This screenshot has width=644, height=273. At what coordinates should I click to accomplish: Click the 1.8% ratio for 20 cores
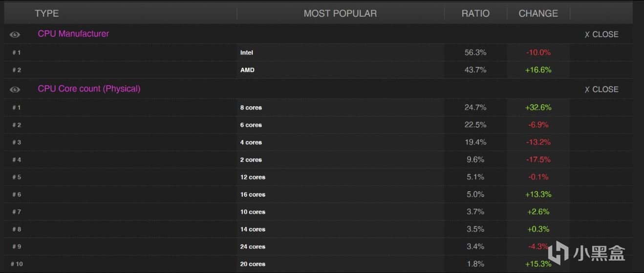tap(475, 264)
